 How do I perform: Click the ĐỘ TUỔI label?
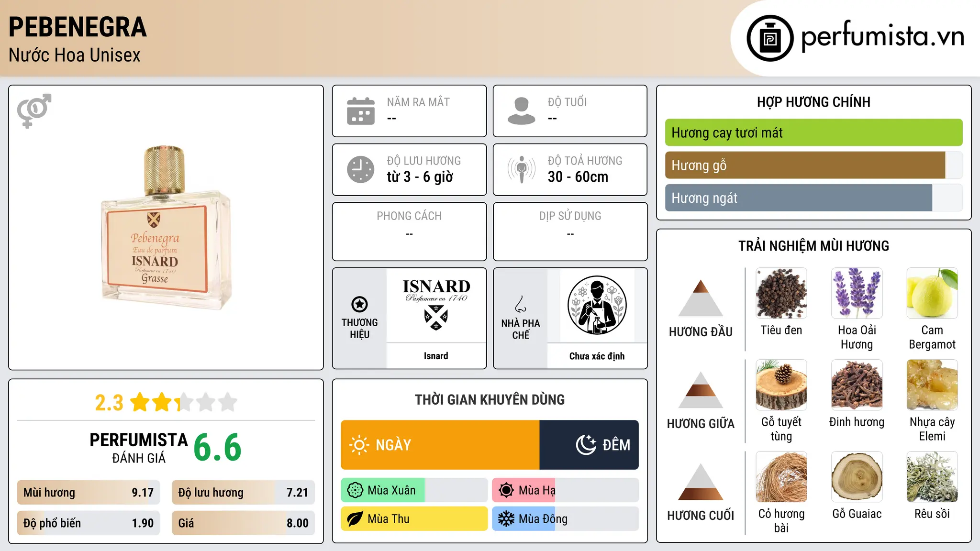567,102
